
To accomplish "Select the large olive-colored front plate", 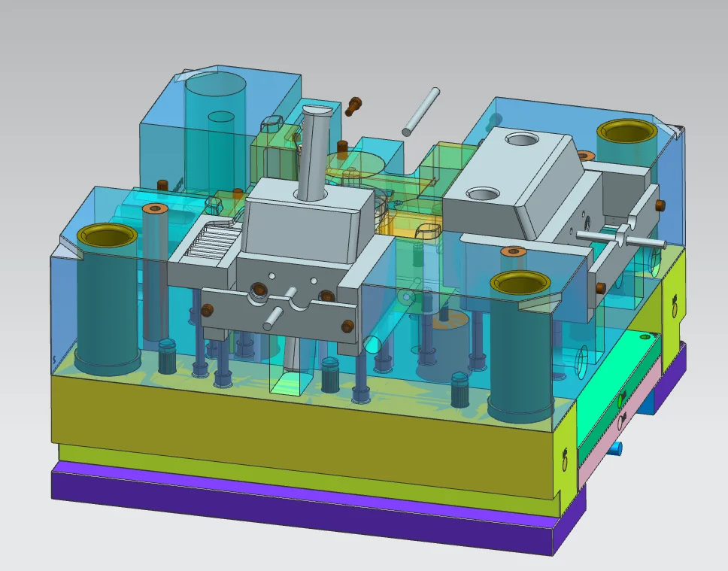I will pyautogui.click(x=302, y=437).
